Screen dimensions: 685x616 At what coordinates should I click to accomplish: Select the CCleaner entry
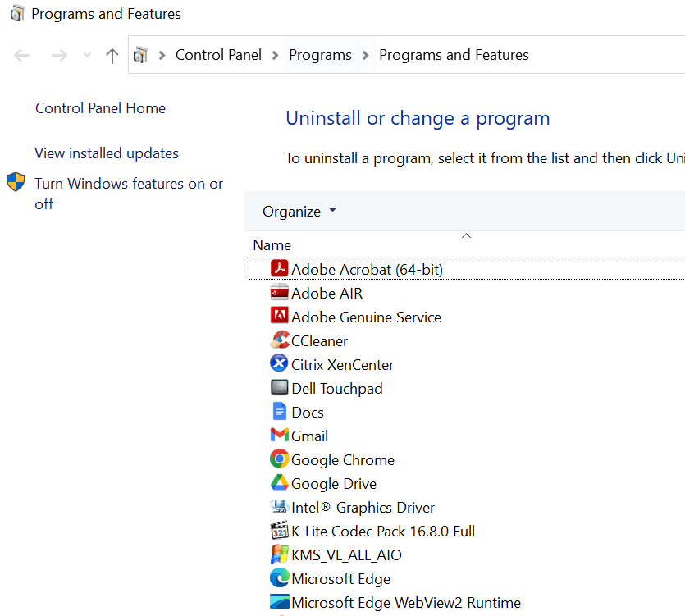tap(319, 341)
